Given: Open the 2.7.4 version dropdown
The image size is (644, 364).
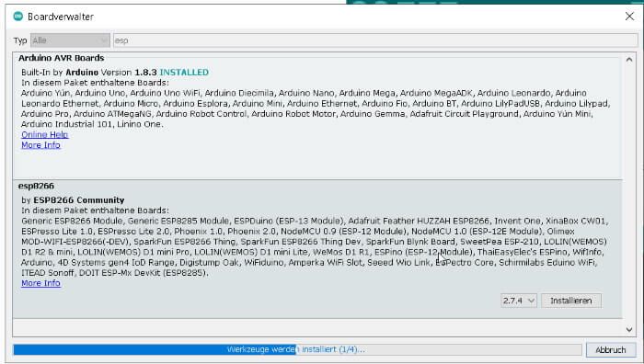Looking at the screenshot, I should coord(519,301).
